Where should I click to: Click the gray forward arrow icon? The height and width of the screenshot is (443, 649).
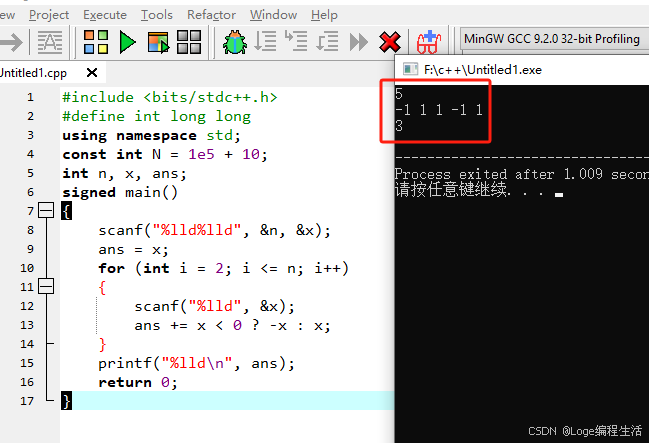[11, 42]
